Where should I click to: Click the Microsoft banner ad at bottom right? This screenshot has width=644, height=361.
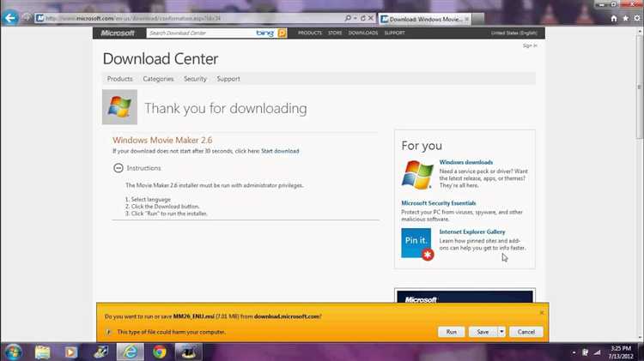pos(465,297)
